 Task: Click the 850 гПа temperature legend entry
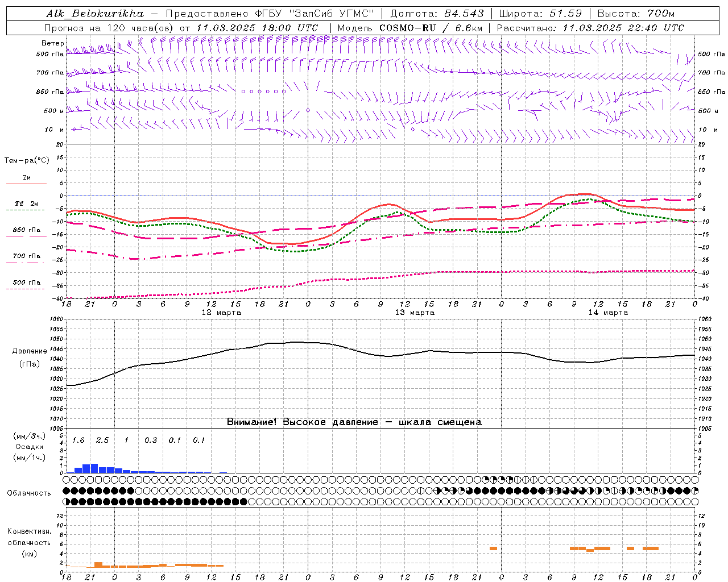(x=27, y=230)
